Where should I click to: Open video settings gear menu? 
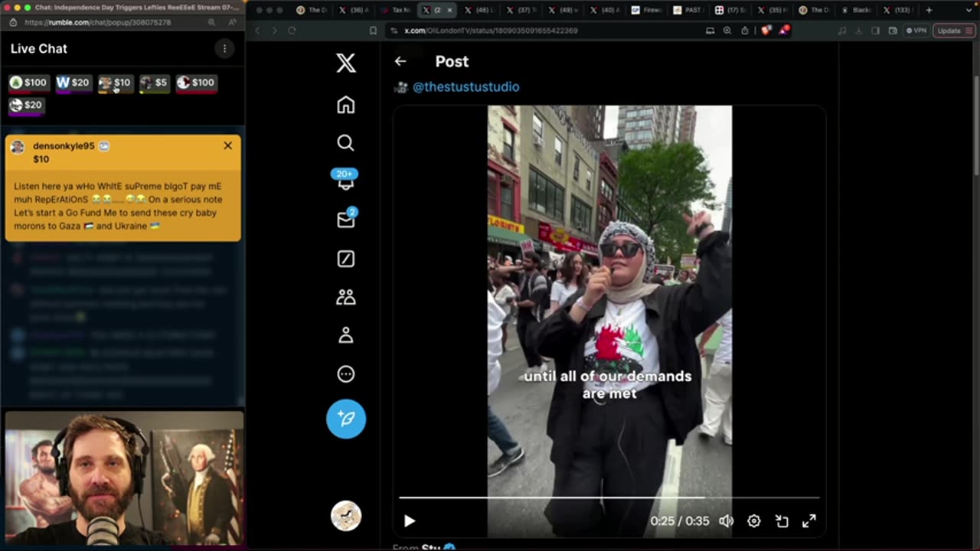point(753,521)
